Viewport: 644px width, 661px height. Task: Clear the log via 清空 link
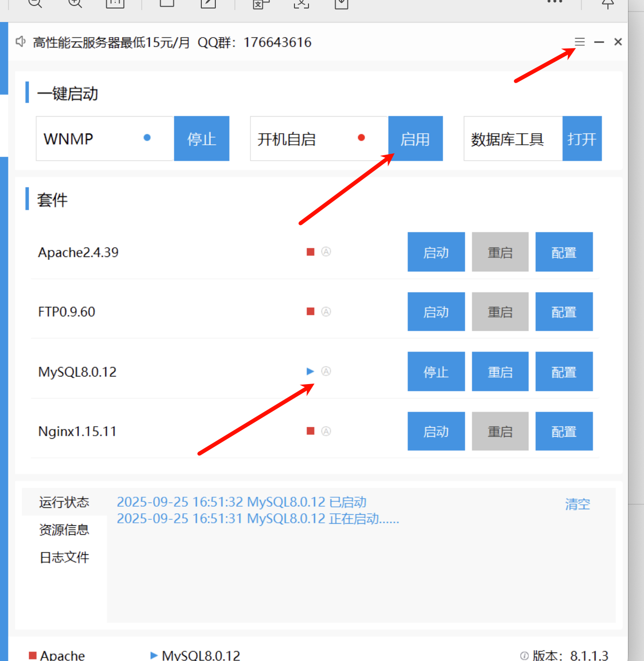click(577, 505)
